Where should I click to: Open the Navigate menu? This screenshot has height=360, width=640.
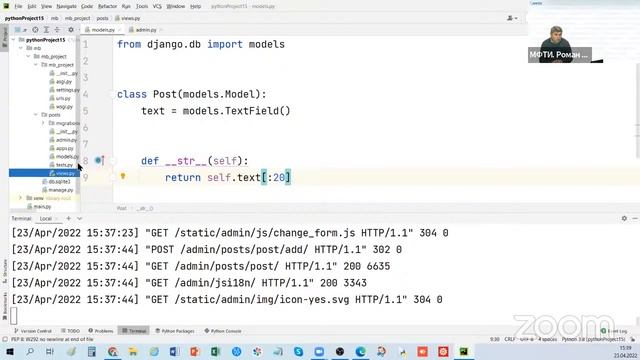(x=67, y=6)
